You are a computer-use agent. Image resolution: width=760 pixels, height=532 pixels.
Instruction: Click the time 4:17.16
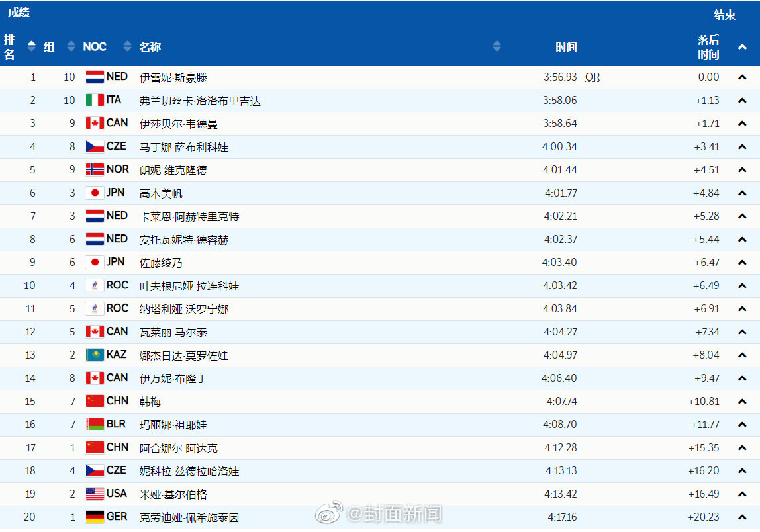[562, 517]
